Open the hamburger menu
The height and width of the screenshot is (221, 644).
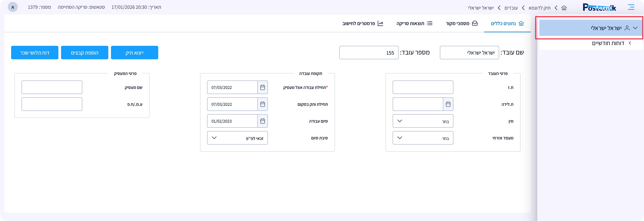click(x=631, y=7)
